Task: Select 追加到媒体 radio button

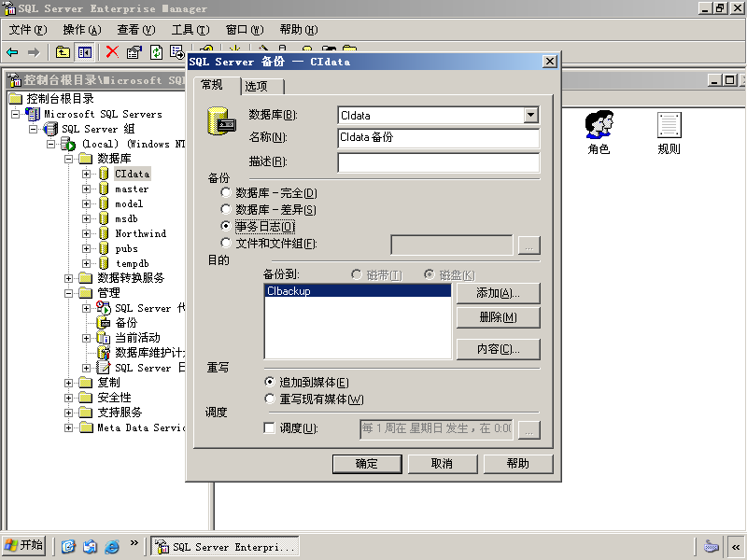Action: coord(270,382)
